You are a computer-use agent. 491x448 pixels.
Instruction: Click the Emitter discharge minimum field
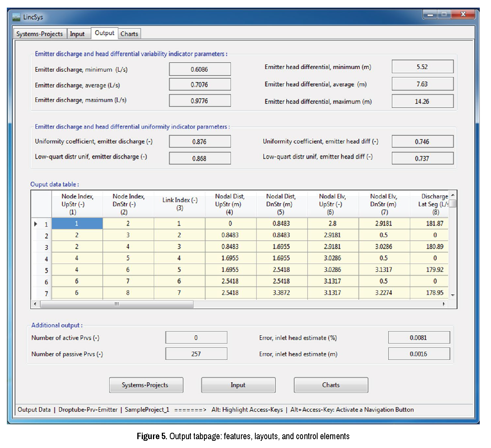pos(200,69)
